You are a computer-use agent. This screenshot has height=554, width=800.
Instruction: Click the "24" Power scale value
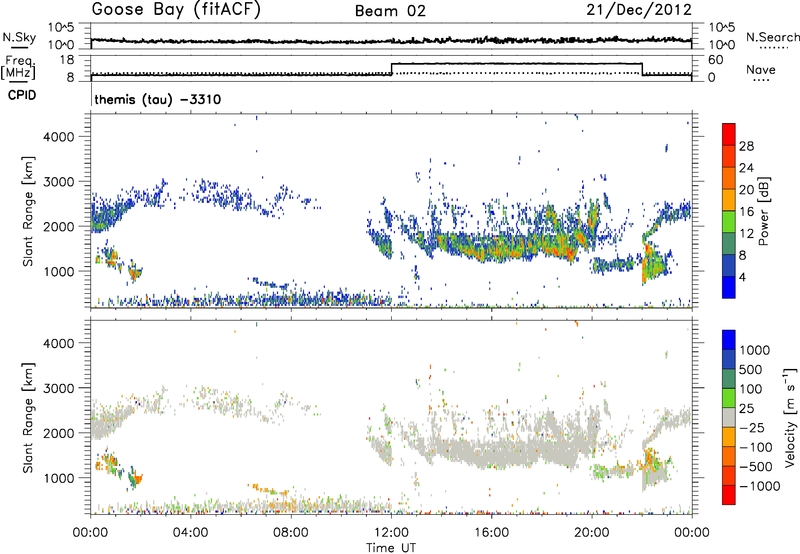pos(746,168)
